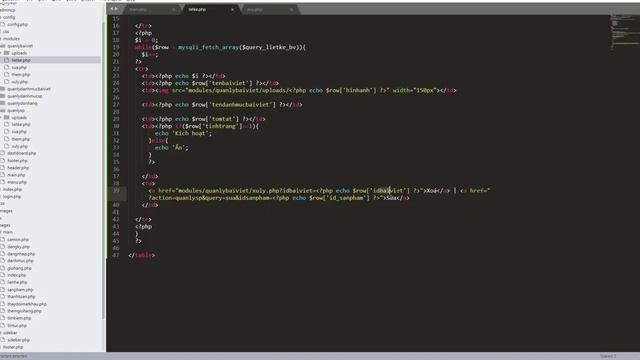Click file icon of lietke.php under quanlysp
The image size is (640, 360).
pyautogui.click(x=6, y=124)
